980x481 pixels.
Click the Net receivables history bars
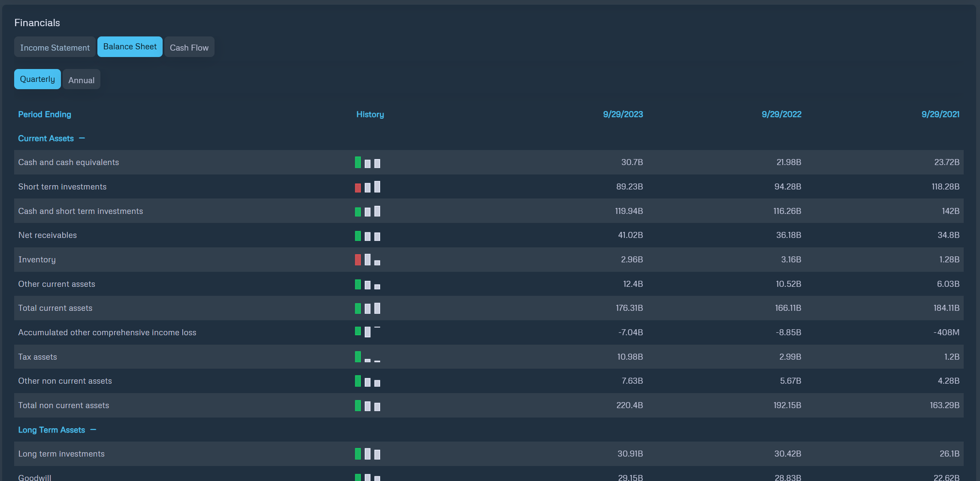pyautogui.click(x=367, y=235)
